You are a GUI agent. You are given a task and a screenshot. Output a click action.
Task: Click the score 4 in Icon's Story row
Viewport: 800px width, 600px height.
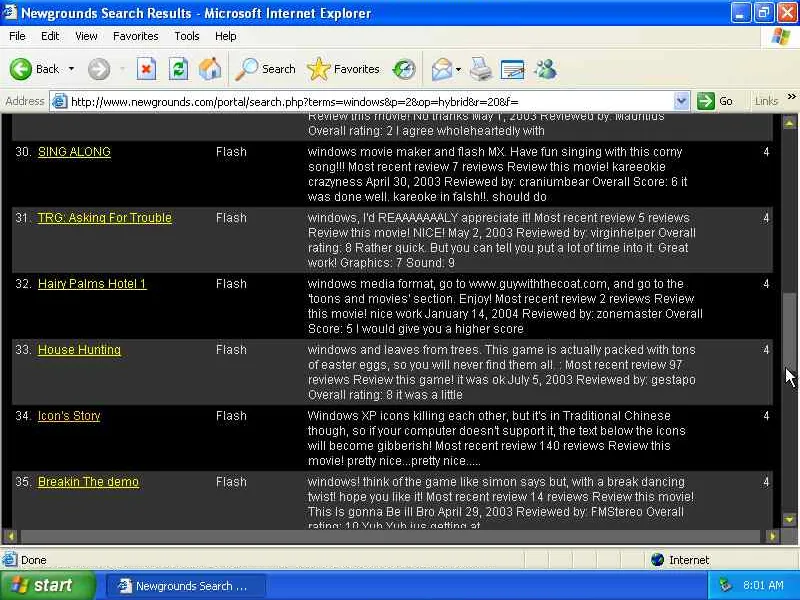click(x=766, y=416)
